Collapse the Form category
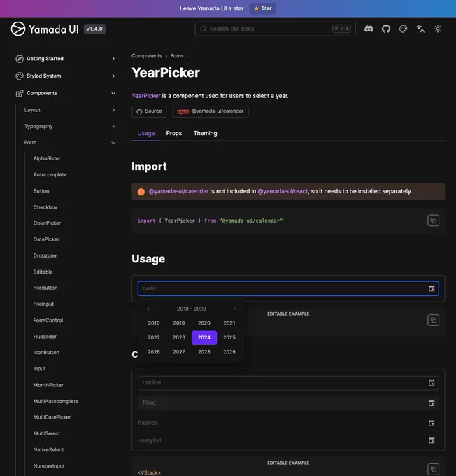Screen dimensions: 456x476 click(x=113, y=143)
